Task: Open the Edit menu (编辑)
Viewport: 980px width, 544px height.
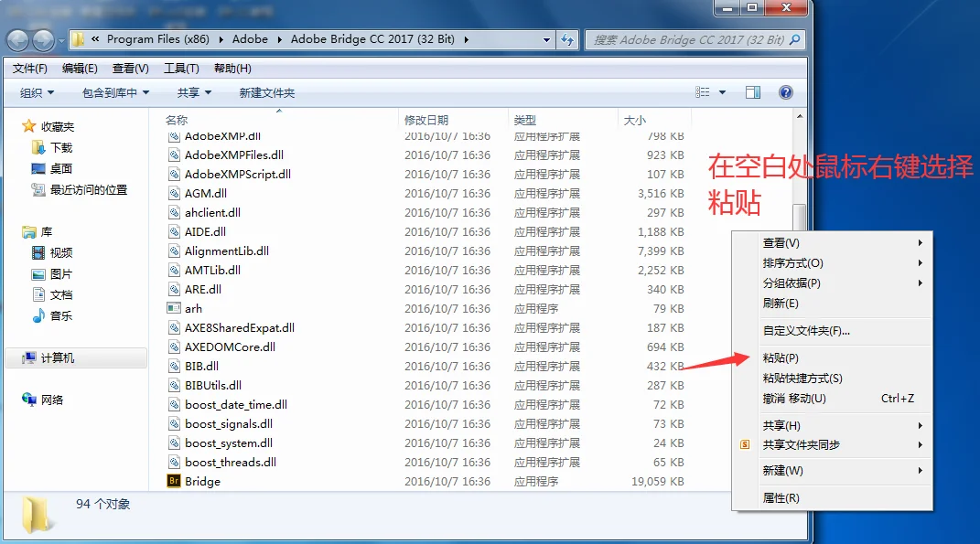Action: pyautogui.click(x=80, y=68)
